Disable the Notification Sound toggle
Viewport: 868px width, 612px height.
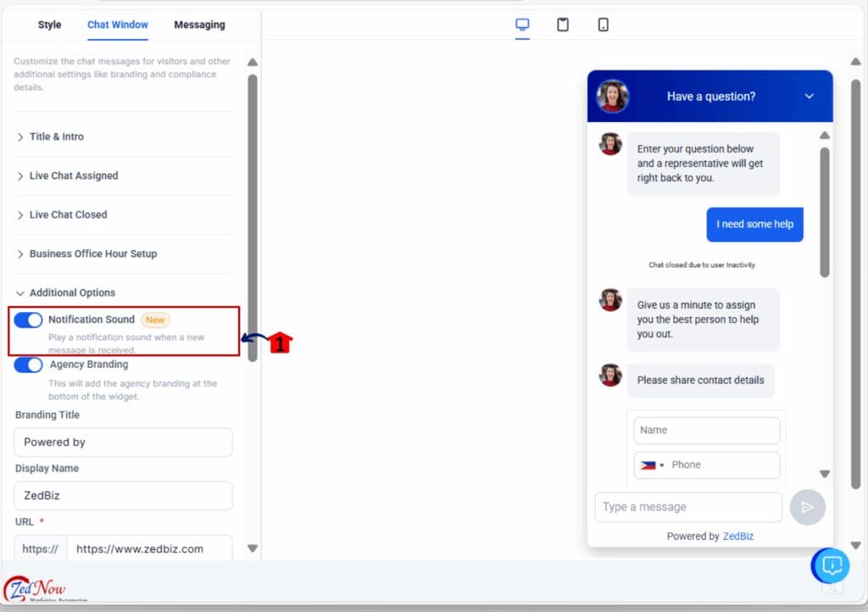[x=28, y=320]
